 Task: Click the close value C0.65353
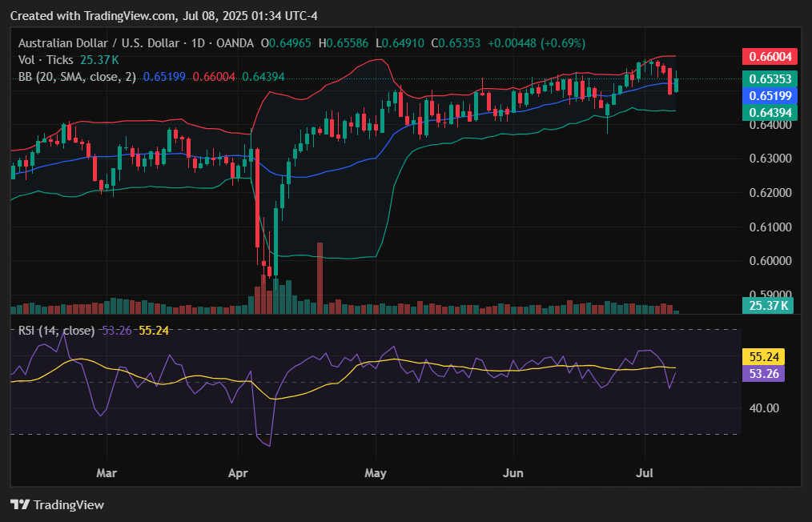(x=456, y=43)
